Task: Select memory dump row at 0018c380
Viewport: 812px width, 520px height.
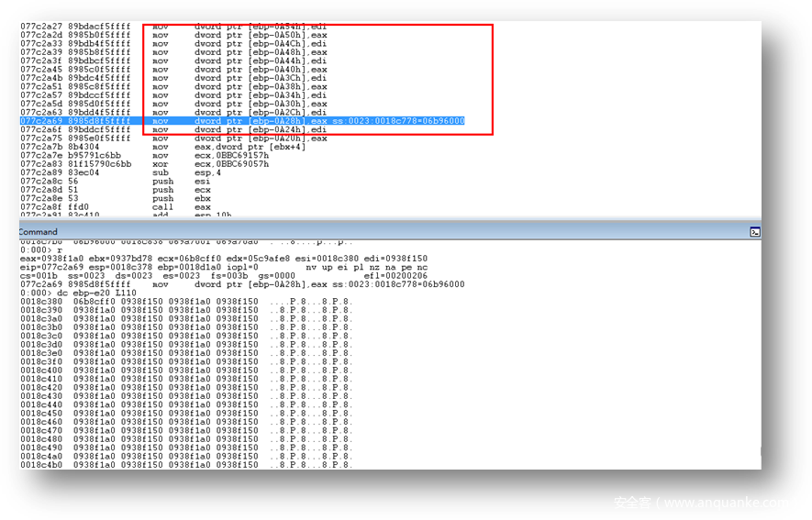Action: click(184, 302)
